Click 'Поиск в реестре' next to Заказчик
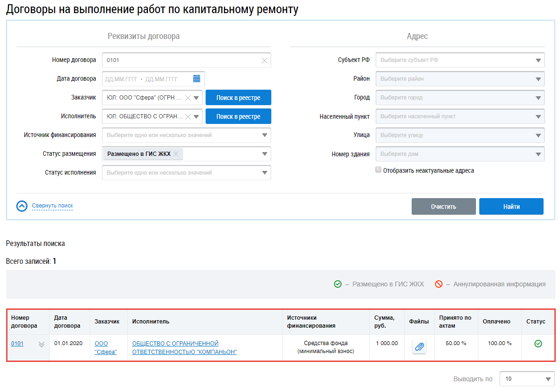 pyautogui.click(x=238, y=98)
